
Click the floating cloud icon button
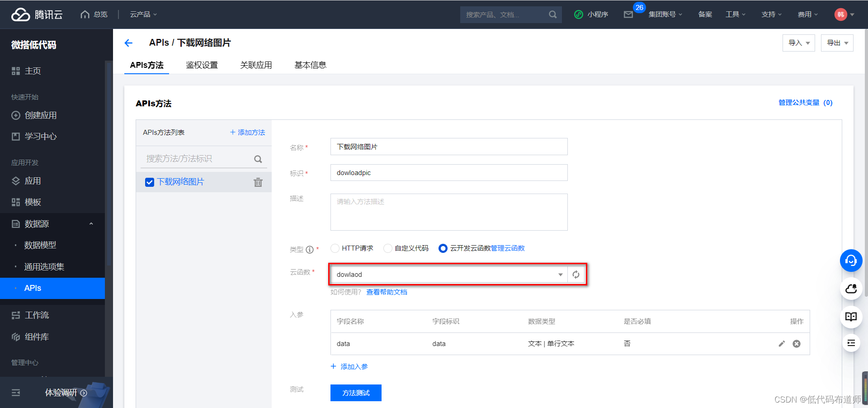851,289
